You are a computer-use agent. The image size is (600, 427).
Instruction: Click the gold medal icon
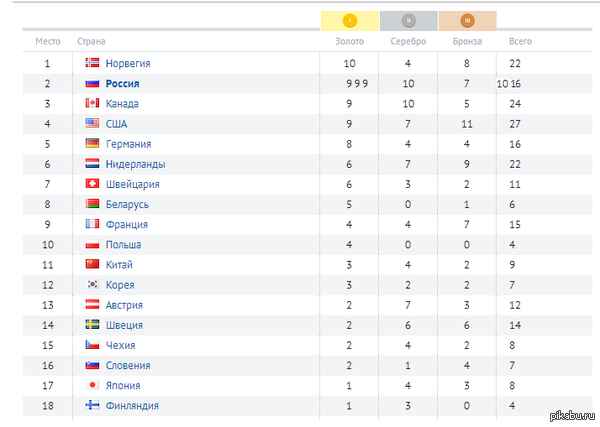click(x=350, y=20)
